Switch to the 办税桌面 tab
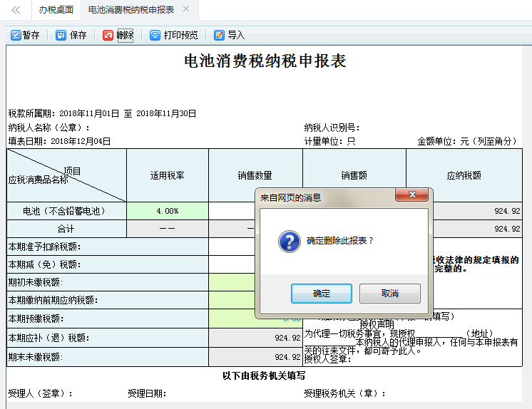Image resolution: width=532 pixels, height=409 pixels. tap(56, 10)
